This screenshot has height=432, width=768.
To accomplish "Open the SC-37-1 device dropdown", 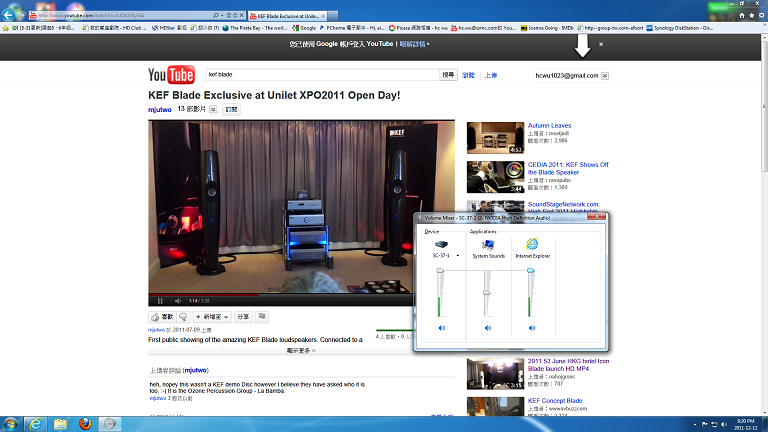I will point(458,256).
